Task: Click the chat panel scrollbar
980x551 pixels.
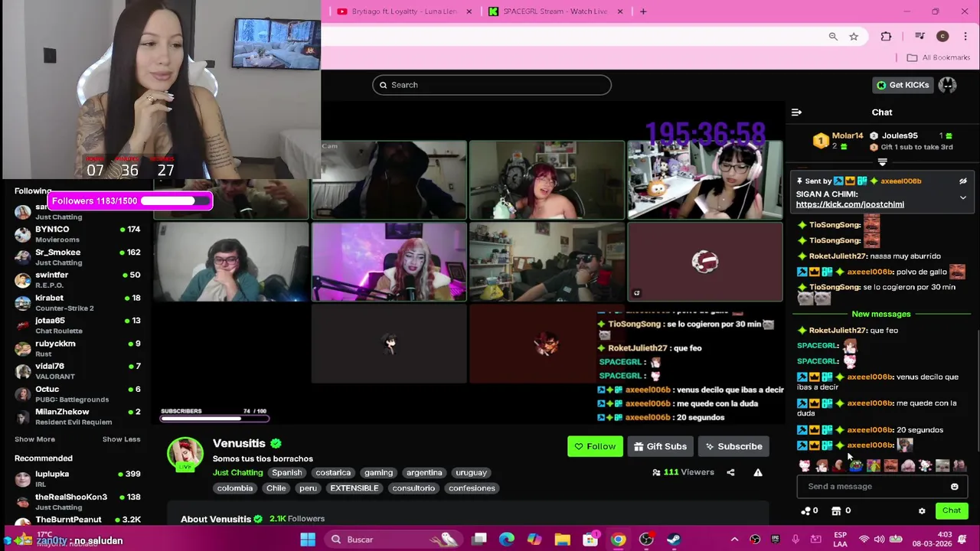Action: tap(977, 390)
